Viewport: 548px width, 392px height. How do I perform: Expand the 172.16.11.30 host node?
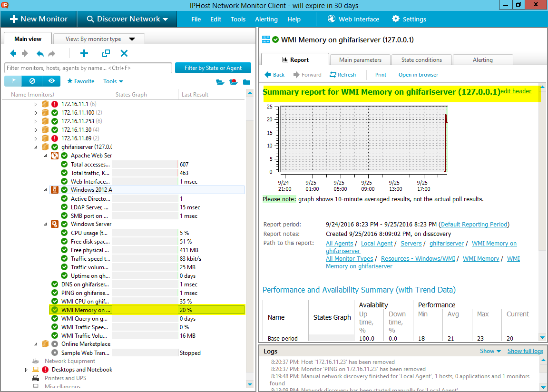pyautogui.click(x=36, y=130)
